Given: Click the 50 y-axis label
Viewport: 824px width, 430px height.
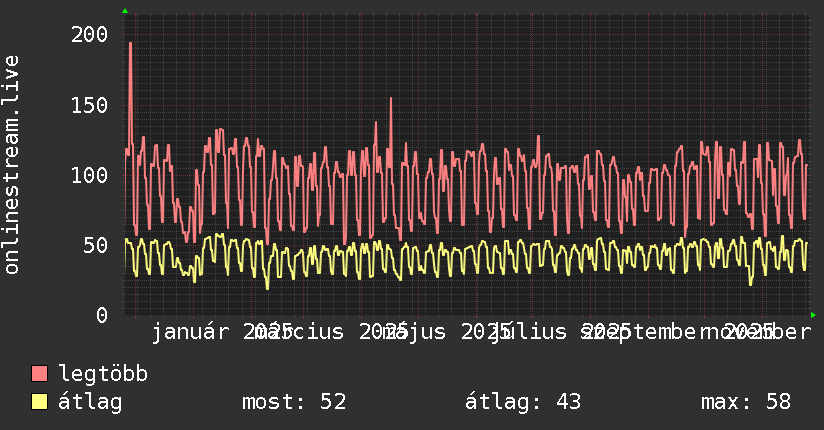Looking at the screenshot, I should coord(96,245).
